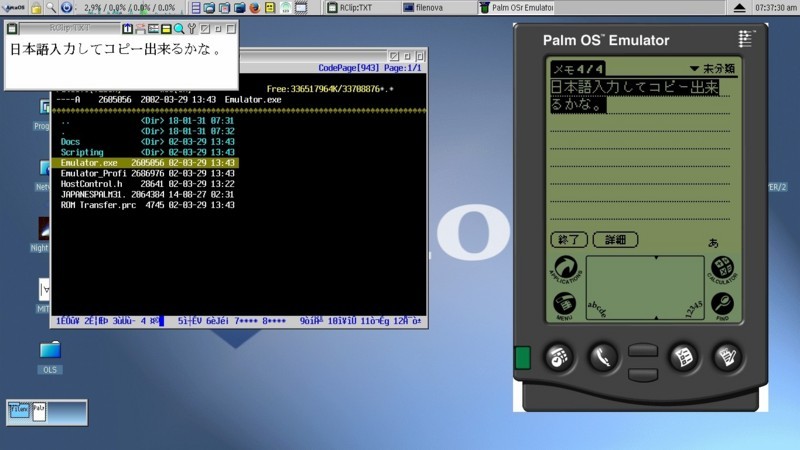Select the filenova thumbnail in desktop pager
This screenshot has height=450, width=800.
[x=19, y=410]
